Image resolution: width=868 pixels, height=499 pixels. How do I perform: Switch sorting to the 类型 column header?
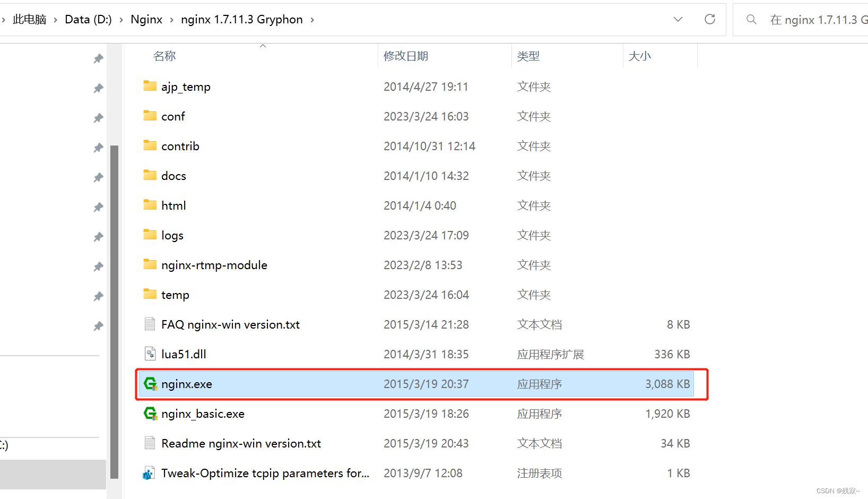point(528,56)
